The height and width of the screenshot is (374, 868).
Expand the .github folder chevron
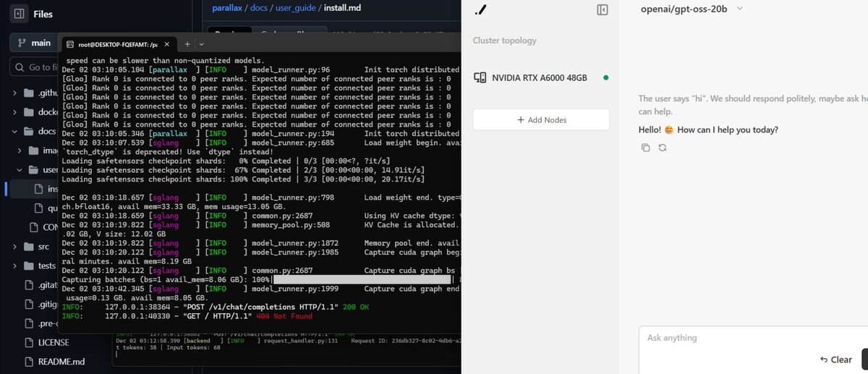(14, 93)
